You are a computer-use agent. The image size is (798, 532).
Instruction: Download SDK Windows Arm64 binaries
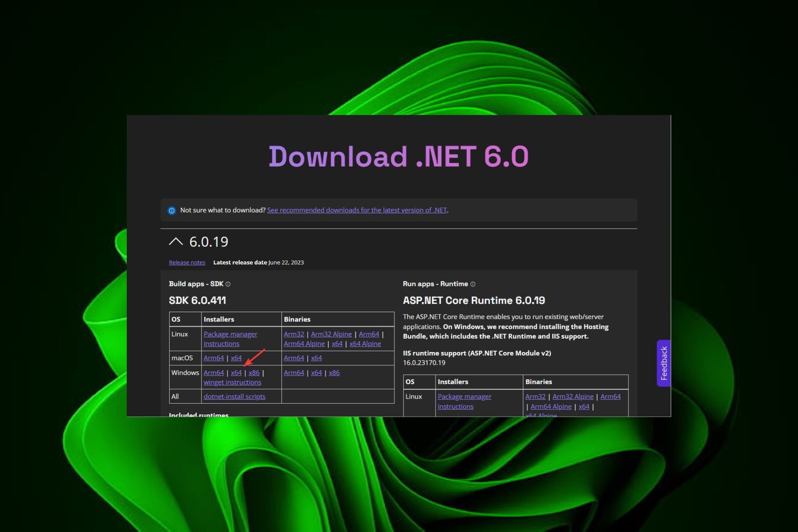[294, 373]
